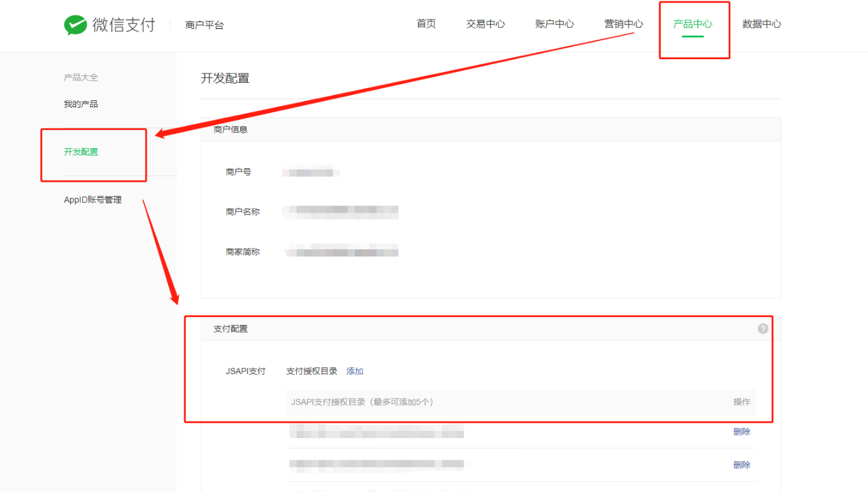Open 营销中心 from the top menu
The width and height of the screenshot is (868, 492).
tap(623, 24)
